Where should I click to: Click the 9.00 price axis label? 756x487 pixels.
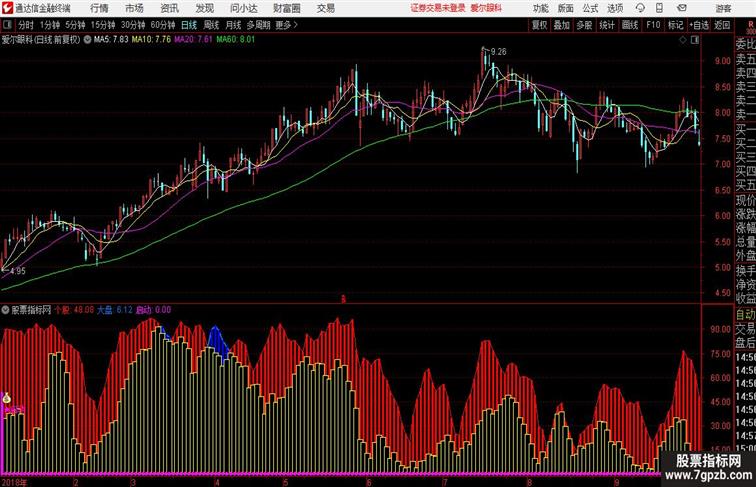click(x=723, y=61)
